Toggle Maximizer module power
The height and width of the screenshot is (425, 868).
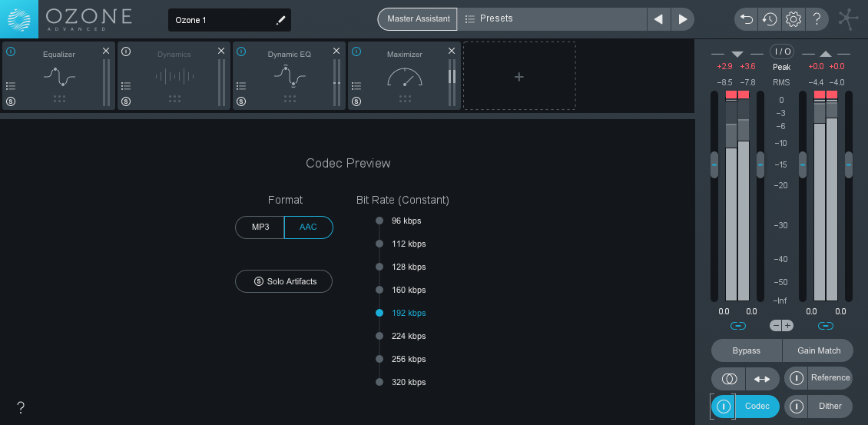click(356, 51)
